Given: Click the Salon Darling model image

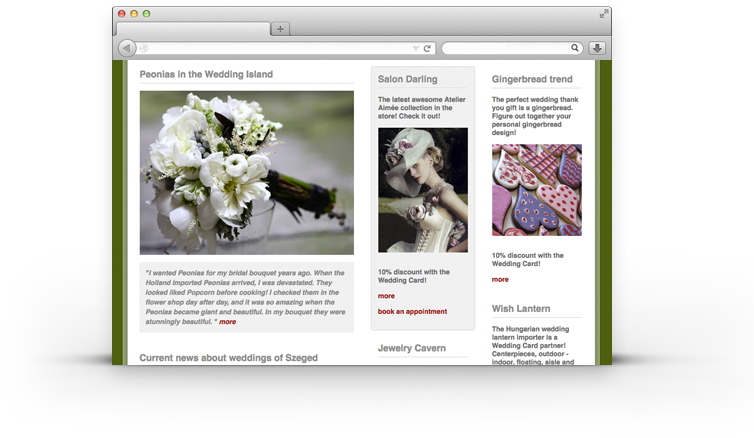Looking at the screenshot, I should point(422,190).
